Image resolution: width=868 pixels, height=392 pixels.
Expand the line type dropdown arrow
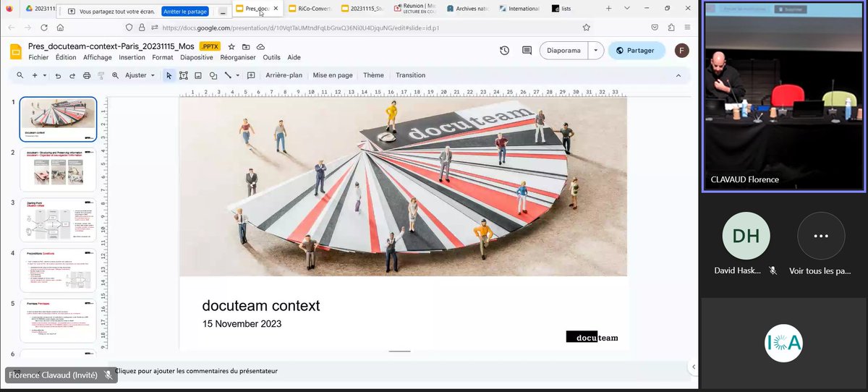pyautogui.click(x=237, y=75)
